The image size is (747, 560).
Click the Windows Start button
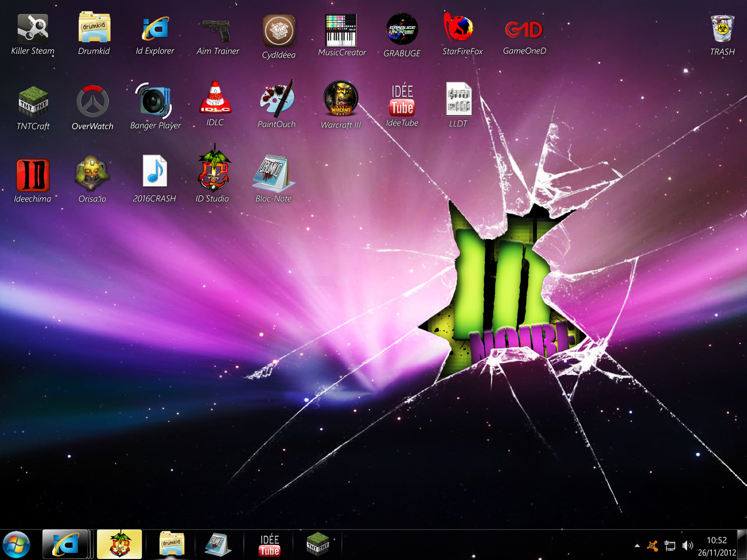pyautogui.click(x=17, y=545)
